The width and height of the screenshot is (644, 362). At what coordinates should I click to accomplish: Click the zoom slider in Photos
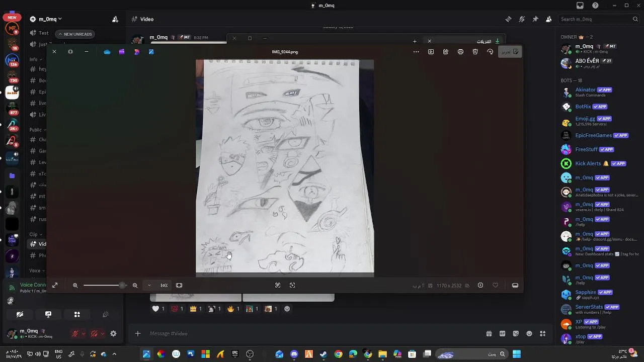105,285
